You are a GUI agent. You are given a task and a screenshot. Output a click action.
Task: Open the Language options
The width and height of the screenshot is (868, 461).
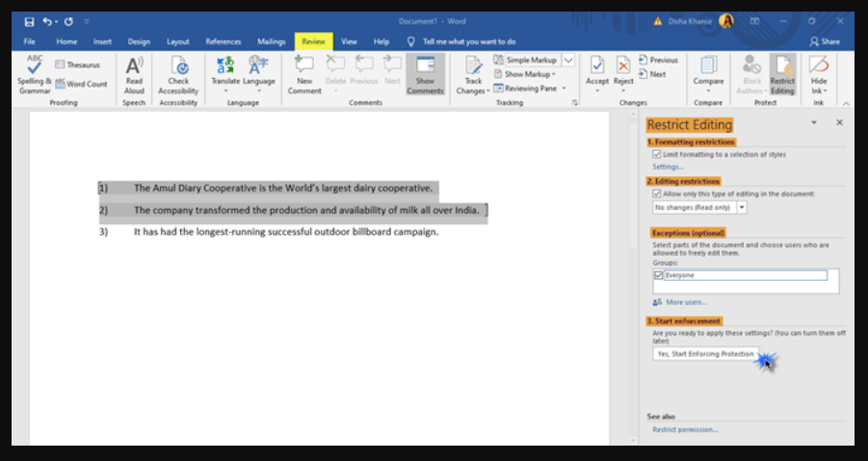[x=258, y=74]
